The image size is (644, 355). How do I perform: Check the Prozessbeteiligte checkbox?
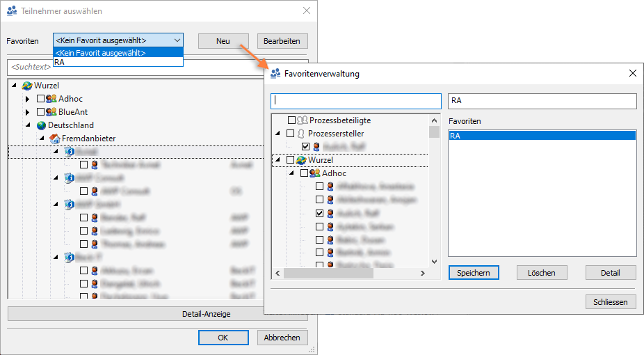pyautogui.click(x=291, y=120)
